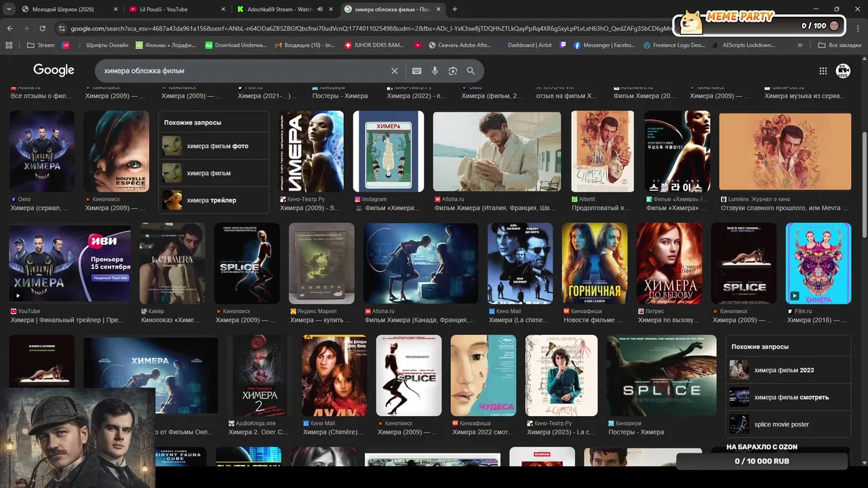Search by image with camera lens icon
The width and height of the screenshot is (868, 488).
452,70
